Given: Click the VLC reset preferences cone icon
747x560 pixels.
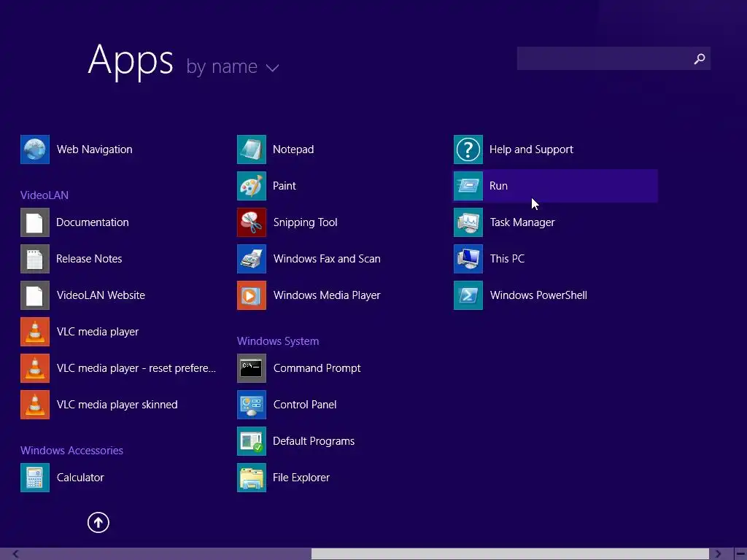Looking at the screenshot, I should pos(35,368).
